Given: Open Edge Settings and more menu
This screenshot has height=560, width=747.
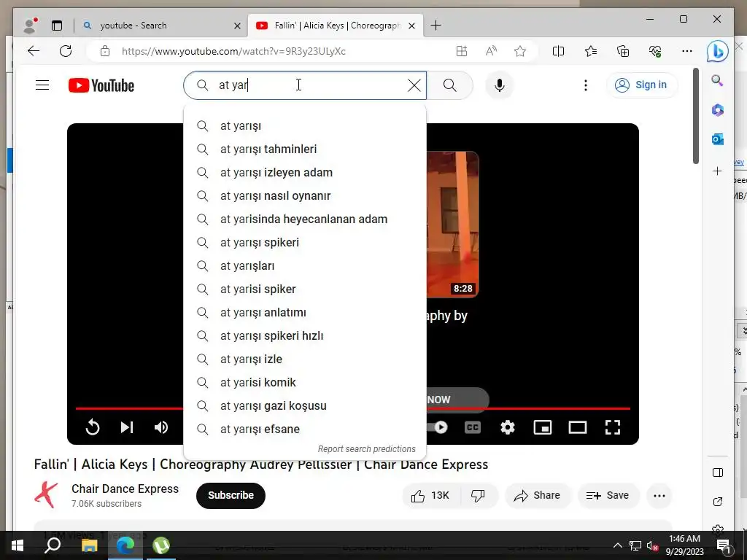Looking at the screenshot, I should coord(687,51).
